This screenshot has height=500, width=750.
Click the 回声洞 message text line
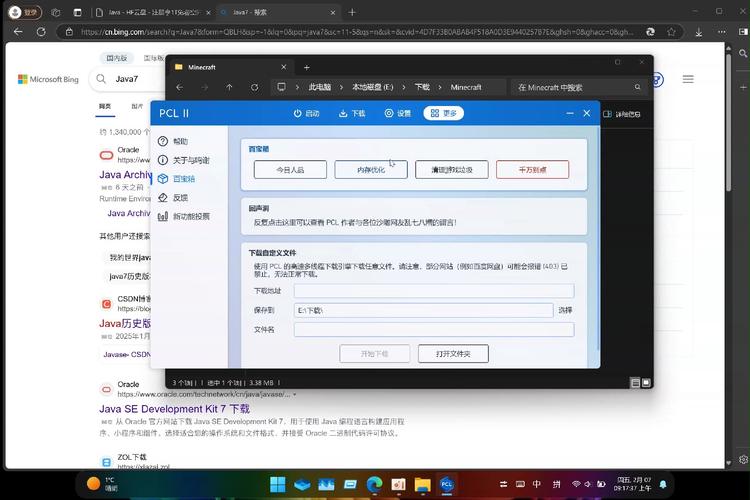click(x=355, y=222)
